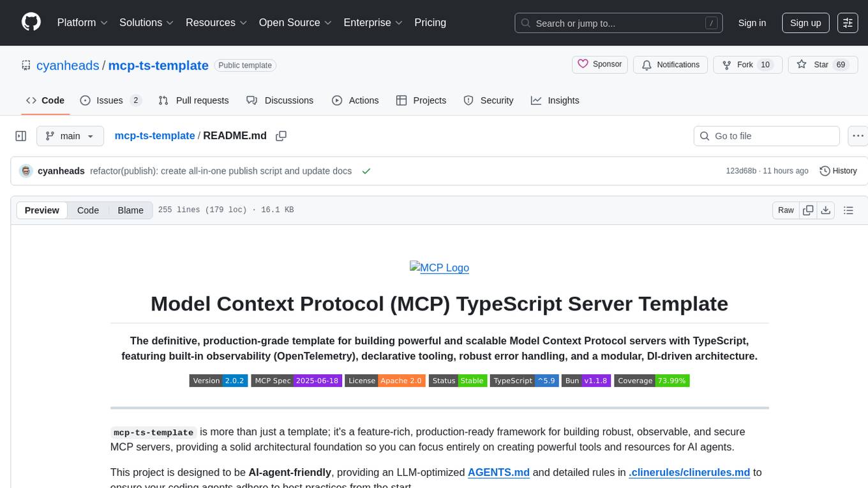This screenshot has width=868, height=488.
Task: Open the command palette icon
Action: [848, 23]
